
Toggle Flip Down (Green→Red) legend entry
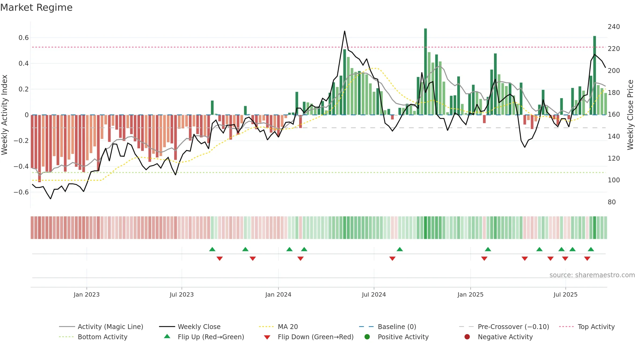coord(309,337)
